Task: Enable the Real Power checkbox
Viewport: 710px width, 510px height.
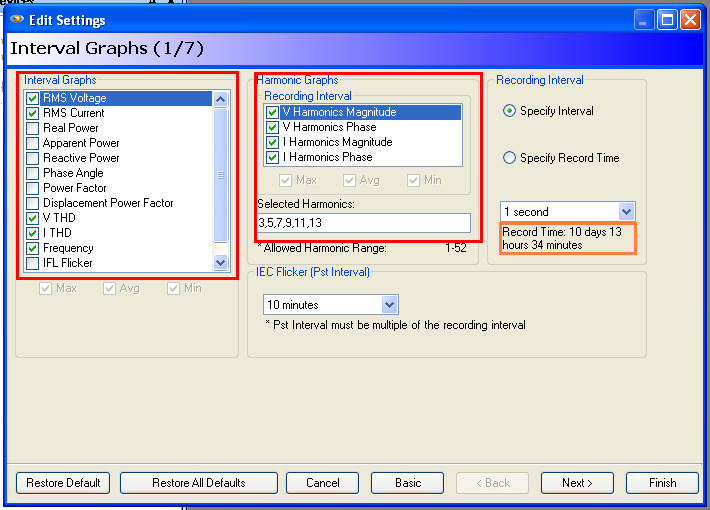Action: [x=33, y=128]
